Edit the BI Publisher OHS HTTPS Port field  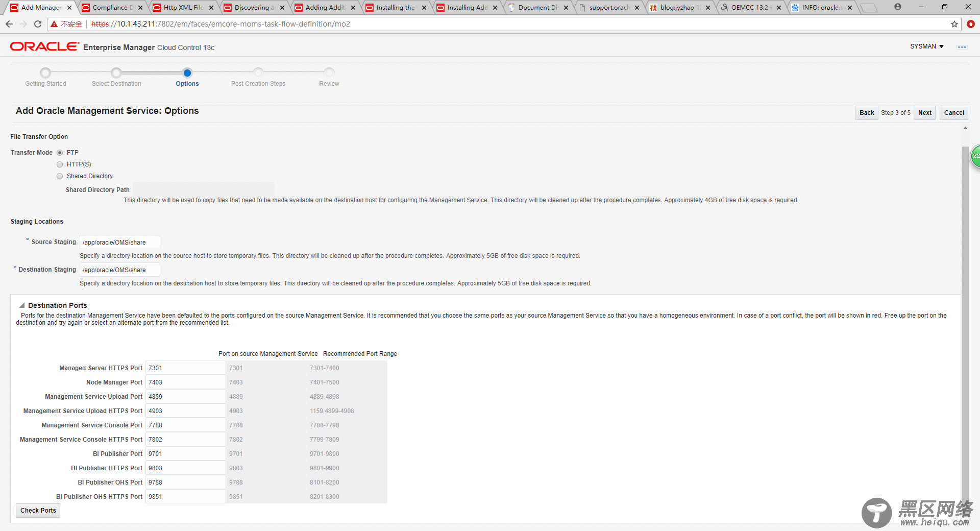[186, 497]
